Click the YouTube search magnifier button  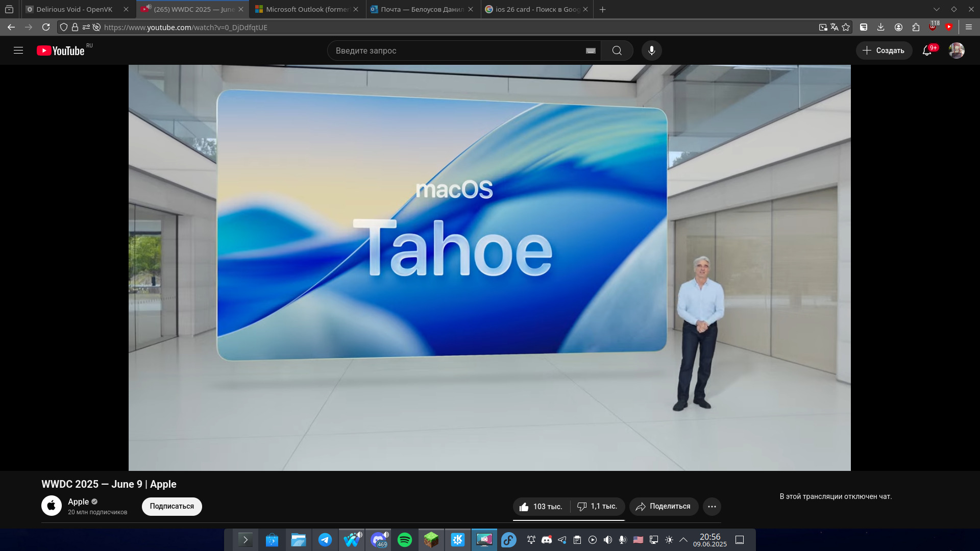point(617,51)
